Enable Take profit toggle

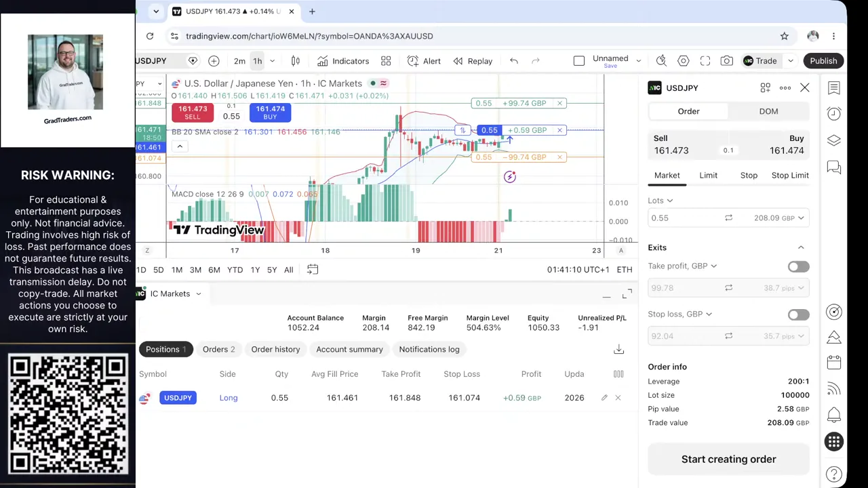tap(798, 266)
